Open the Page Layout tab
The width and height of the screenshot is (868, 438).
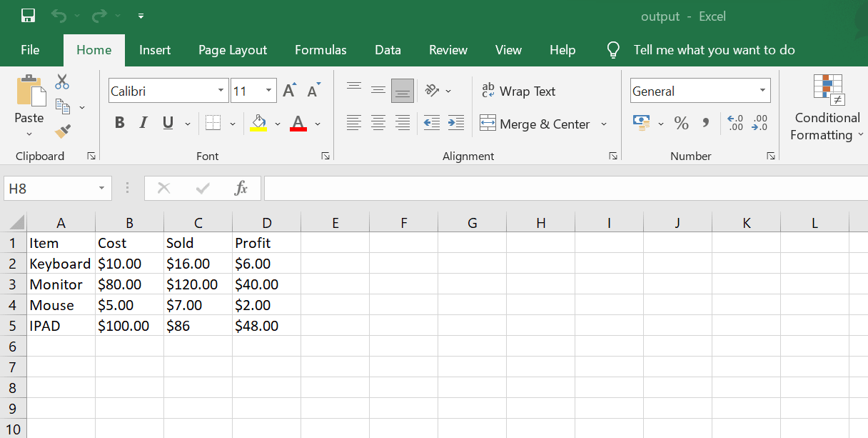233,50
